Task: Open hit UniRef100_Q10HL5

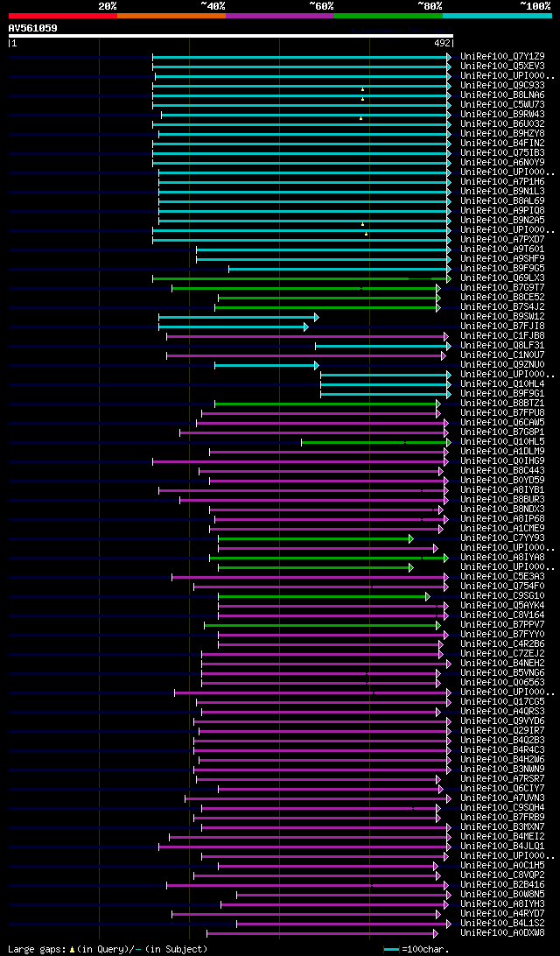Action: pyautogui.click(x=503, y=442)
